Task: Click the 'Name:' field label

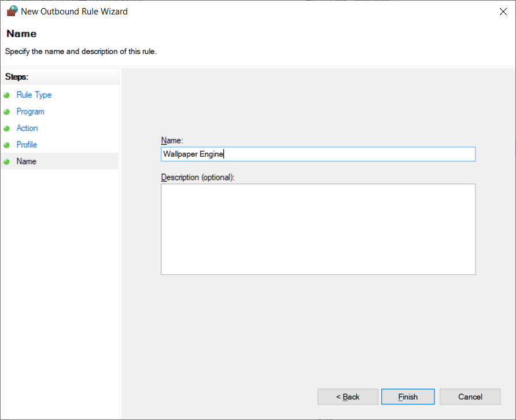Action: (172, 141)
